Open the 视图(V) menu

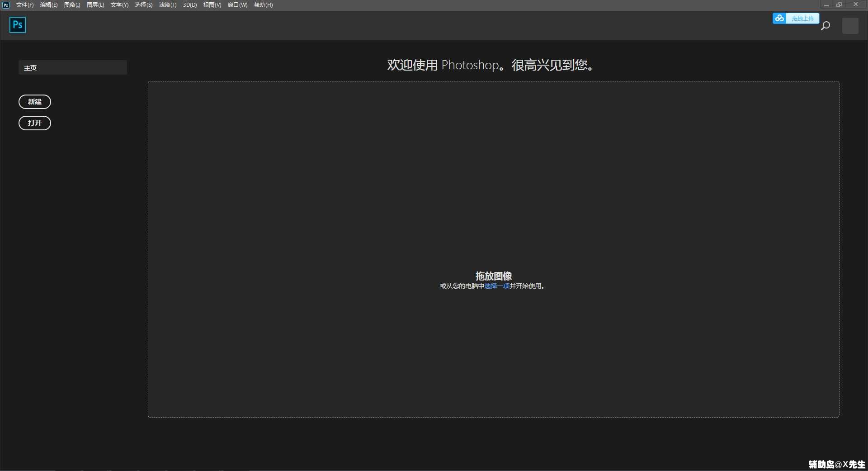(x=212, y=5)
